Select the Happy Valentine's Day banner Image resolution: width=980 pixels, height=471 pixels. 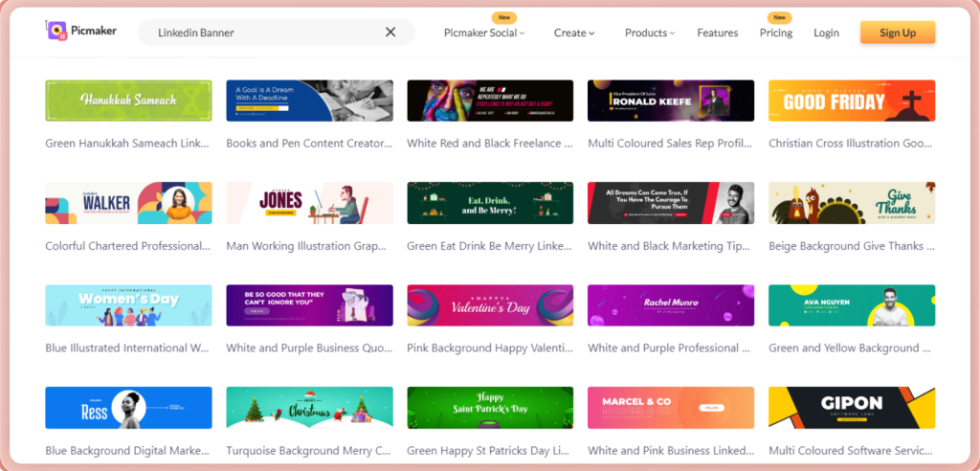(x=490, y=305)
